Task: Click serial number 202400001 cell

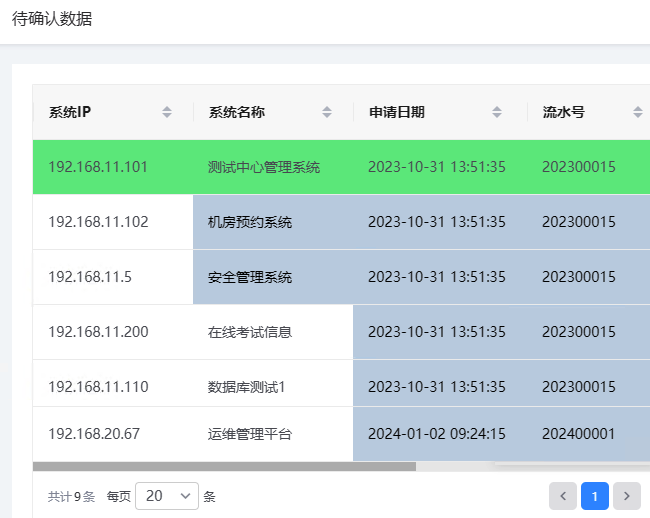Action: (x=579, y=434)
